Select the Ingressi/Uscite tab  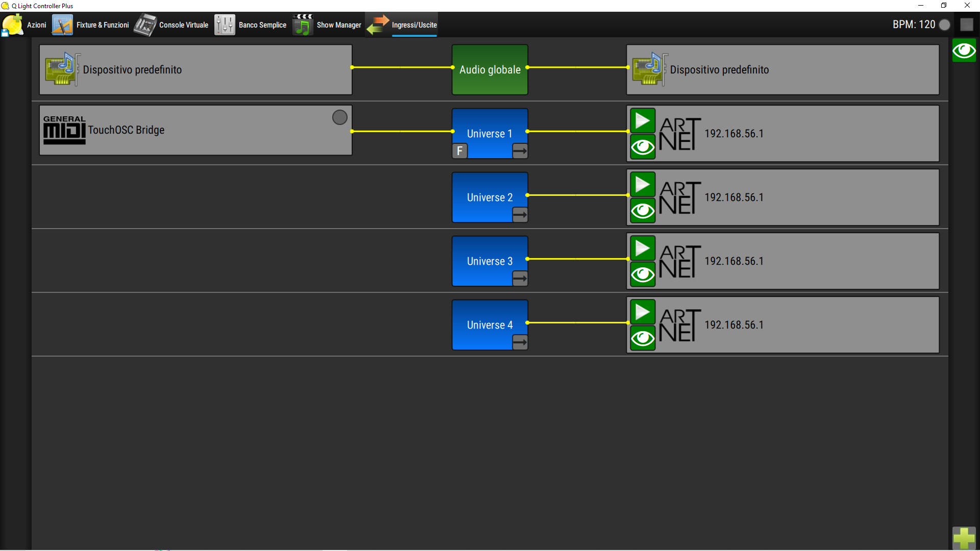click(x=402, y=25)
